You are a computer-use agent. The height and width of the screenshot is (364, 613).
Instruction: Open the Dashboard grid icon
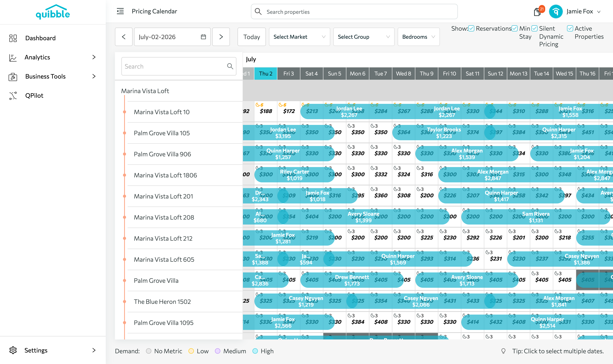click(x=13, y=38)
